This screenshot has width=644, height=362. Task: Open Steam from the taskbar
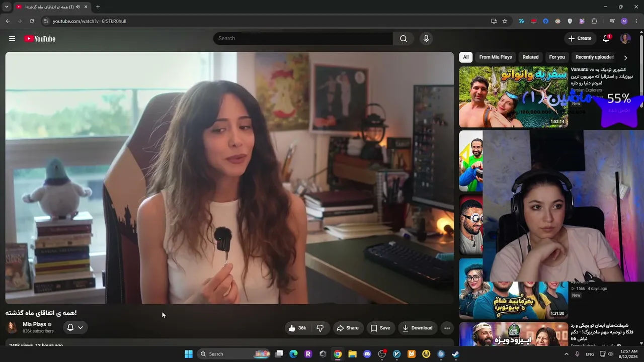pyautogui.click(x=455, y=354)
